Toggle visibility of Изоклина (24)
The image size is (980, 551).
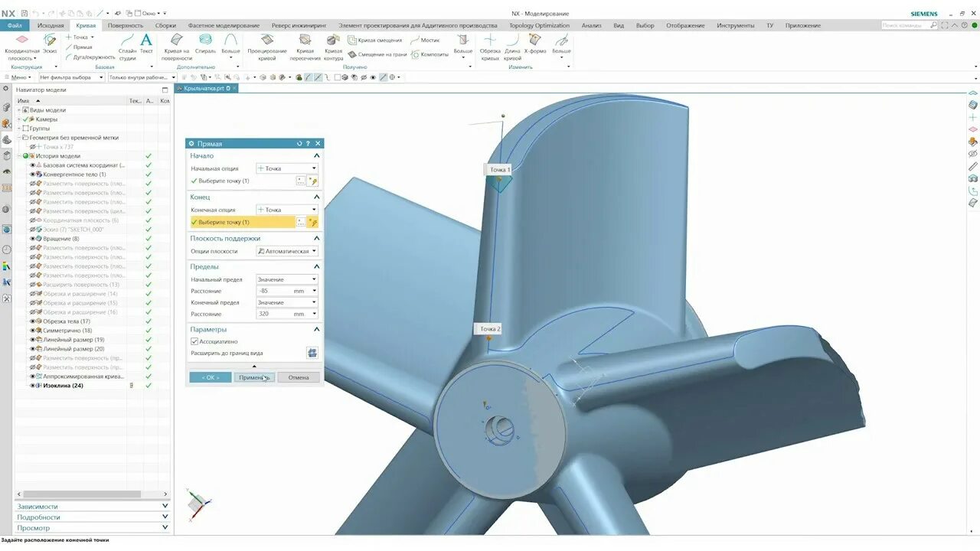pos(33,386)
